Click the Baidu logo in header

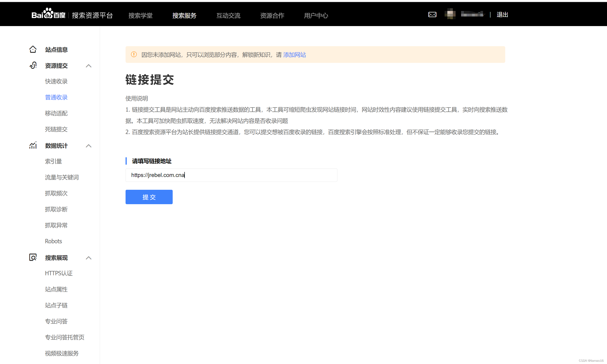(x=48, y=14)
